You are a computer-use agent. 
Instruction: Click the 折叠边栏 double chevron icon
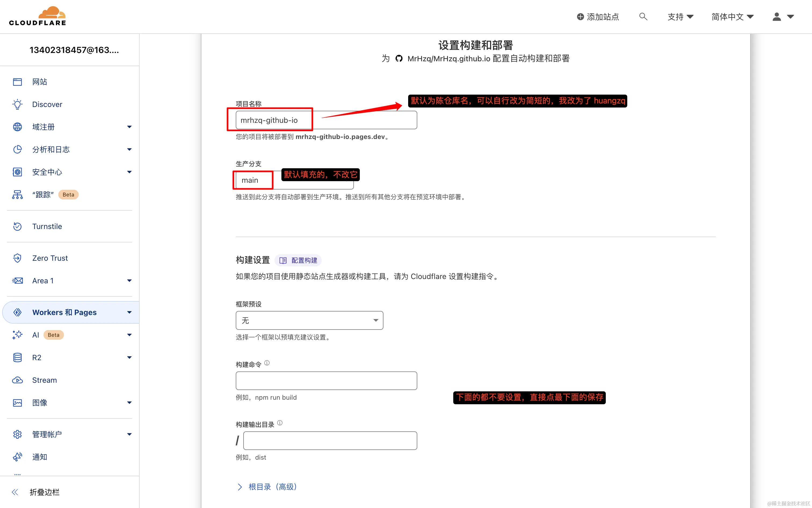[15, 492]
